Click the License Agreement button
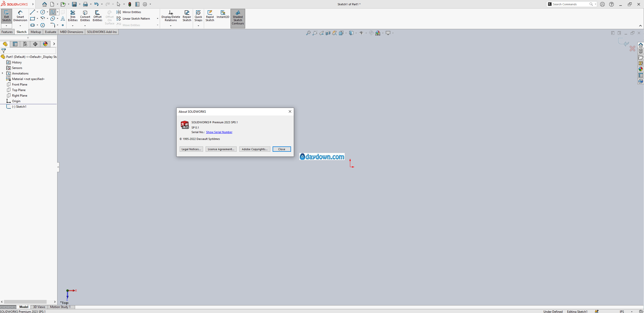644x313 pixels. [221, 149]
